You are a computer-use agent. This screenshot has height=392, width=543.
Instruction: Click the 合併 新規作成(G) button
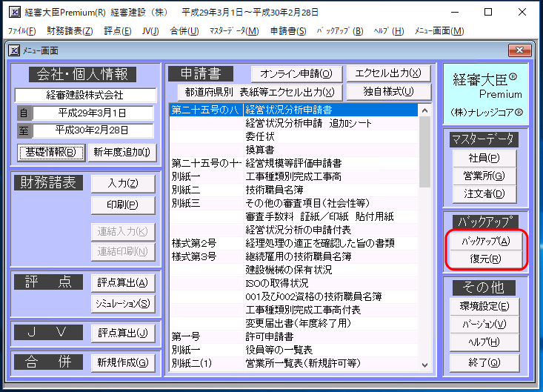[x=122, y=363]
